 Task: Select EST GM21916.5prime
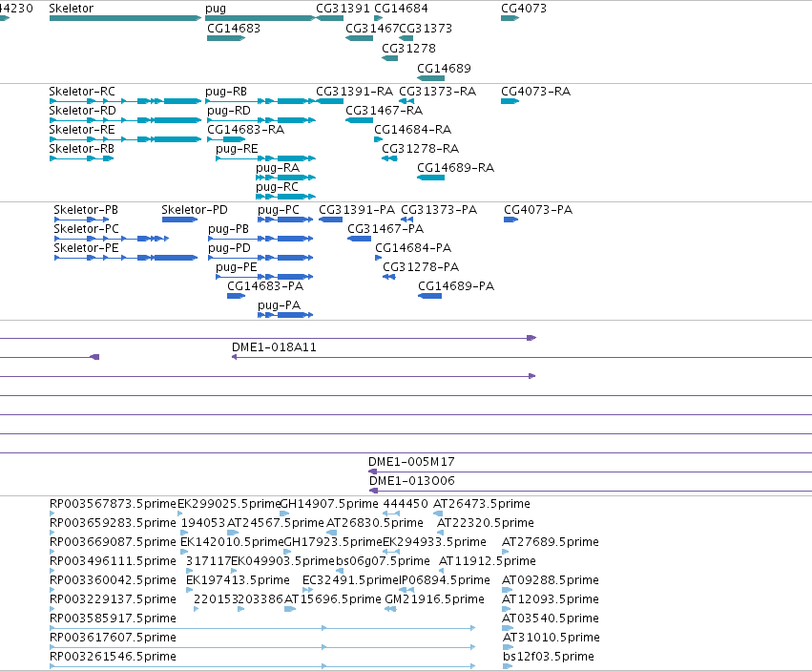(434, 599)
